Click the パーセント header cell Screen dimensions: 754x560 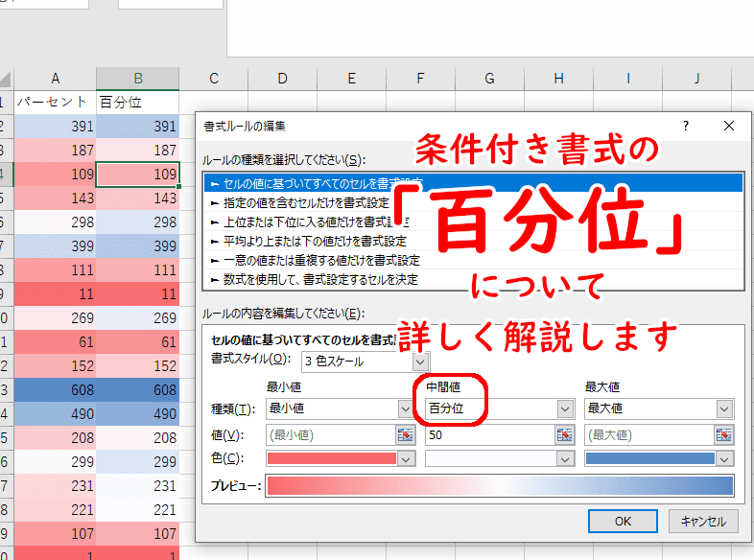[x=56, y=102]
